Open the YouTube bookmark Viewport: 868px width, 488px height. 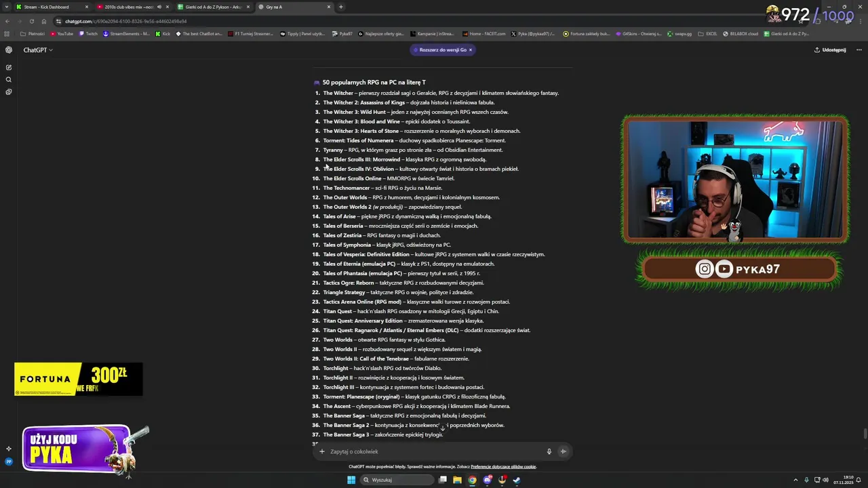(x=62, y=33)
